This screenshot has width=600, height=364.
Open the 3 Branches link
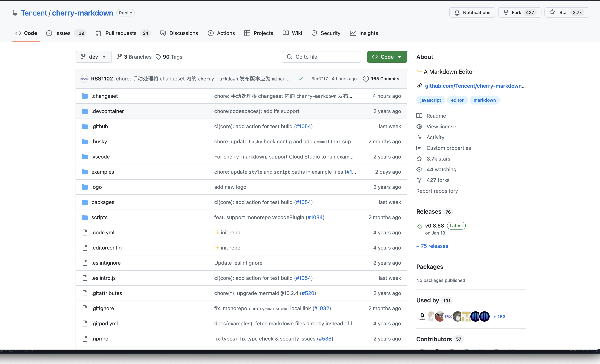(134, 57)
